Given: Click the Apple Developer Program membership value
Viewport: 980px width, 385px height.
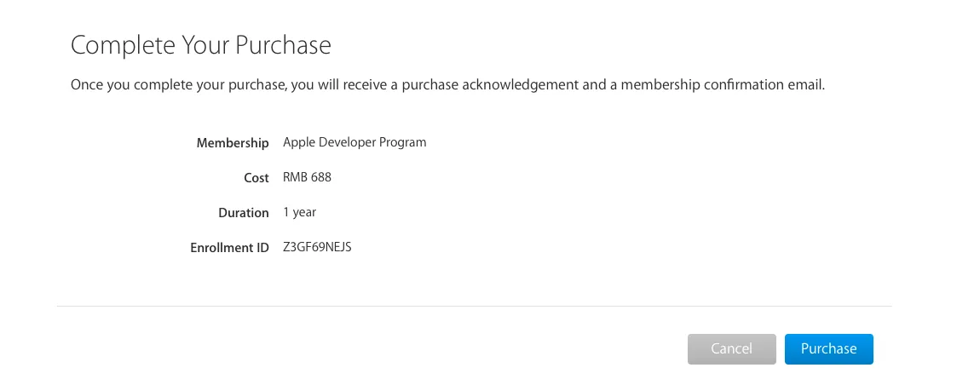Looking at the screenshot, I should [x=355, y=142].
